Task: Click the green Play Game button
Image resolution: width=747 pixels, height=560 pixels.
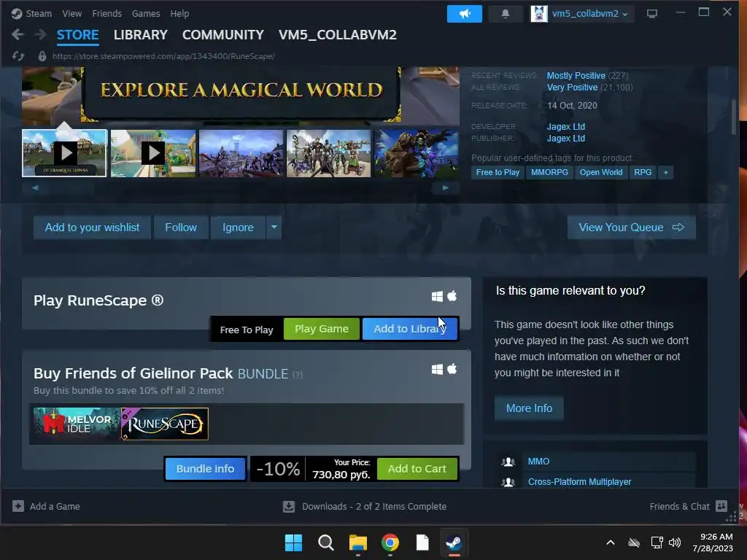Action: [322, 329]
